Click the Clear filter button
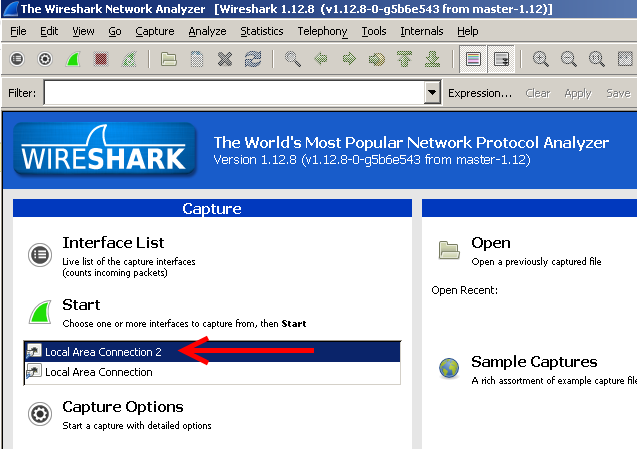Image resolution: width=637 pixels, height=449 pixels. 537,93
